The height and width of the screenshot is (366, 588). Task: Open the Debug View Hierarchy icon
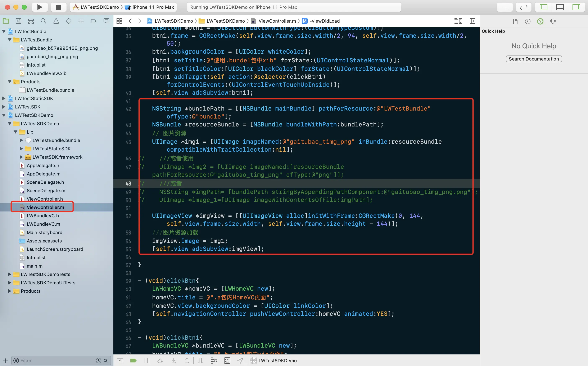pyautogui.click(x=200, y=361)
